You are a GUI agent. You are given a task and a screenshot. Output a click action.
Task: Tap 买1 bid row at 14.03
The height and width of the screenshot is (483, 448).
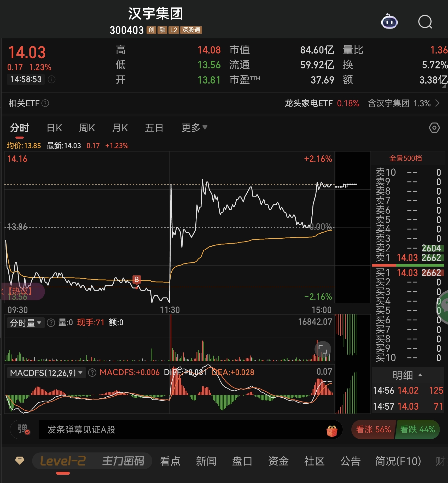(x=408, y=273)
